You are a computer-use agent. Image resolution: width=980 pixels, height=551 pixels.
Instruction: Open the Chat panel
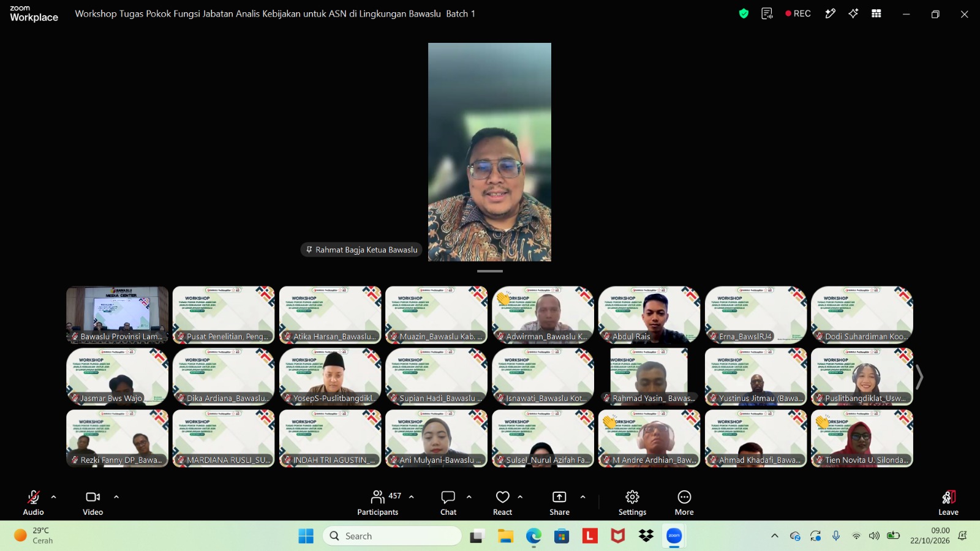(448, 503)
